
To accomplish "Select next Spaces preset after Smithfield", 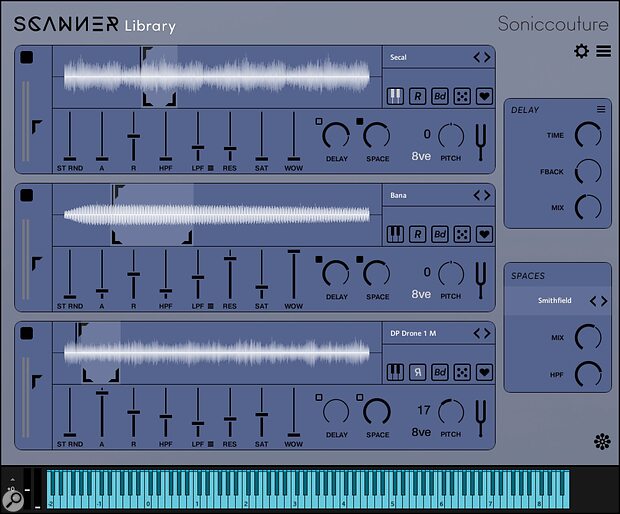I will point(604,301).
